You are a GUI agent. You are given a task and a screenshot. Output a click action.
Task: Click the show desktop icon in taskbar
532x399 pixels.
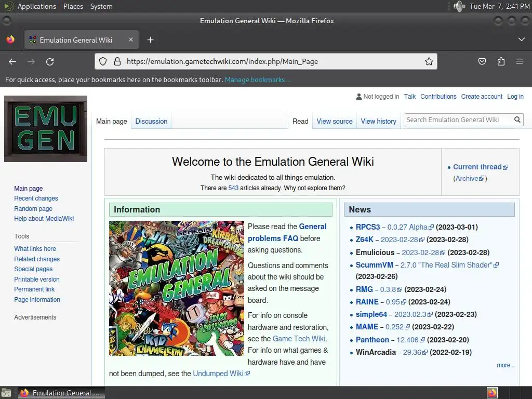coord(6,393)
